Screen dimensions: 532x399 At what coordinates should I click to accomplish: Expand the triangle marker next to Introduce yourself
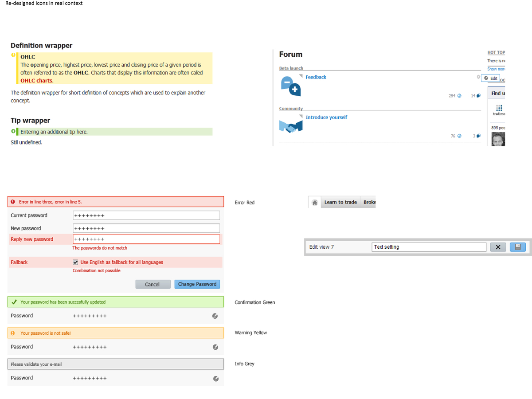(x=301, y=116)
